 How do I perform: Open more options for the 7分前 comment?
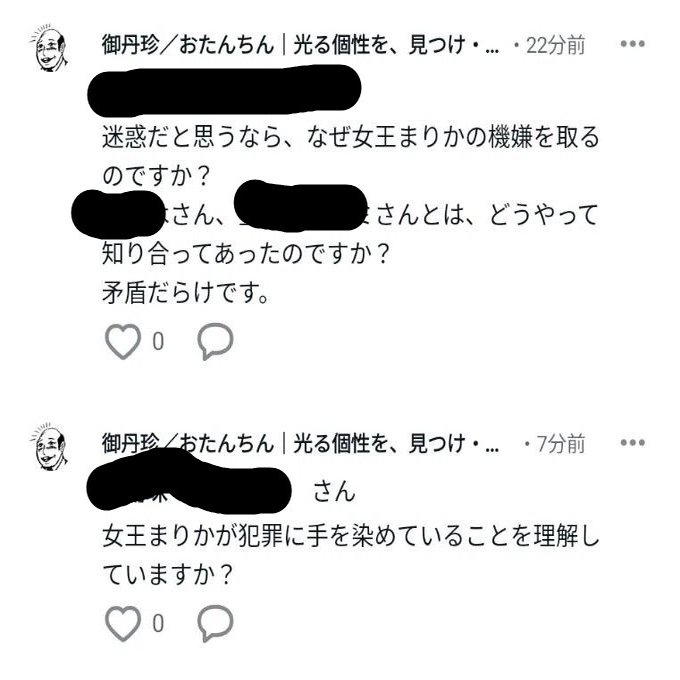pos(632,443)
